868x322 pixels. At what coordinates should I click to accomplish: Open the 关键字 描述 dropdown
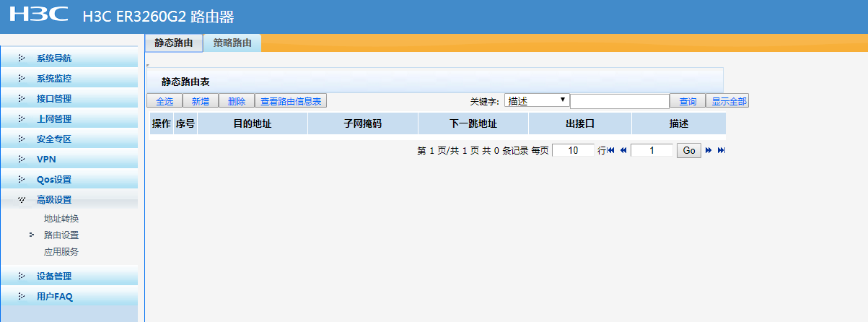coord(537,101)
